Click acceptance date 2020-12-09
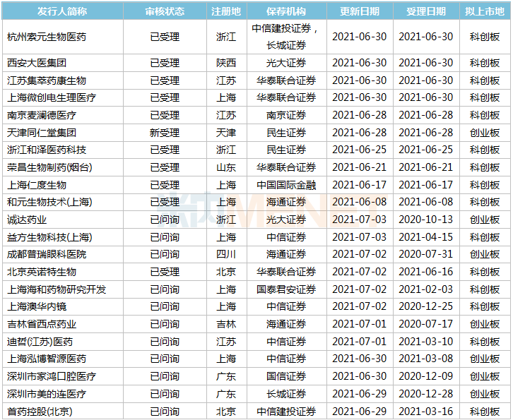 (x=426, y=376)
